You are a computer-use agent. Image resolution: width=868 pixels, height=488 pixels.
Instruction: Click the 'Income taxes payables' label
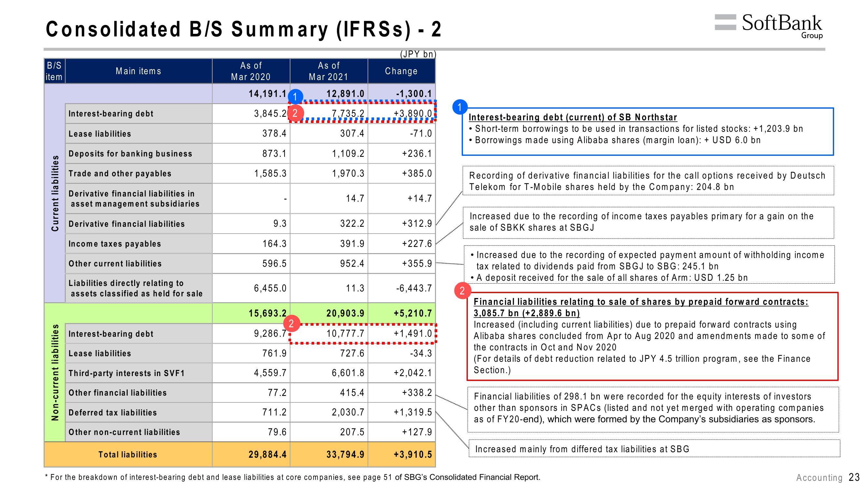click(115, 243)
